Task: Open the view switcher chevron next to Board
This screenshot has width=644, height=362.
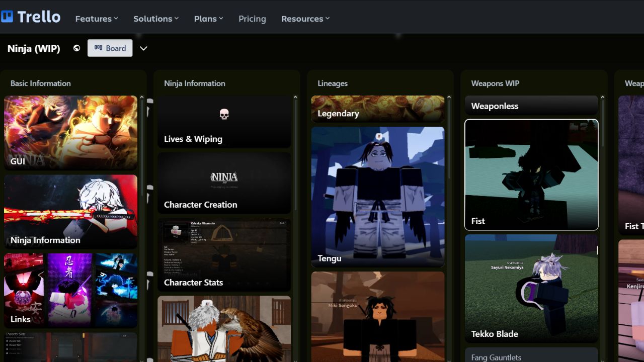Action: click(x=143, y=48)
